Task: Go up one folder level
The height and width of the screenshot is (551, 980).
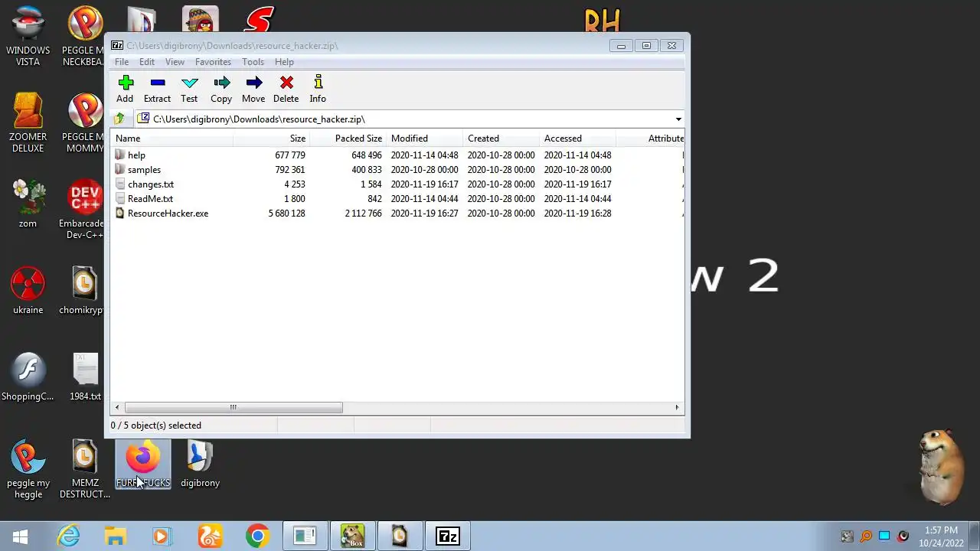Action: click(x=119, y=119)
